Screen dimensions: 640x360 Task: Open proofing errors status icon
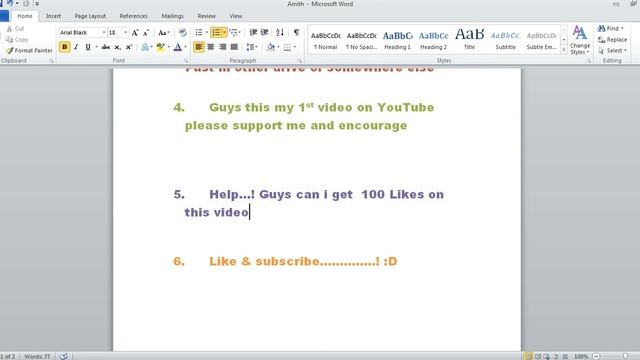pyautogui.click(x=64, y=356)
